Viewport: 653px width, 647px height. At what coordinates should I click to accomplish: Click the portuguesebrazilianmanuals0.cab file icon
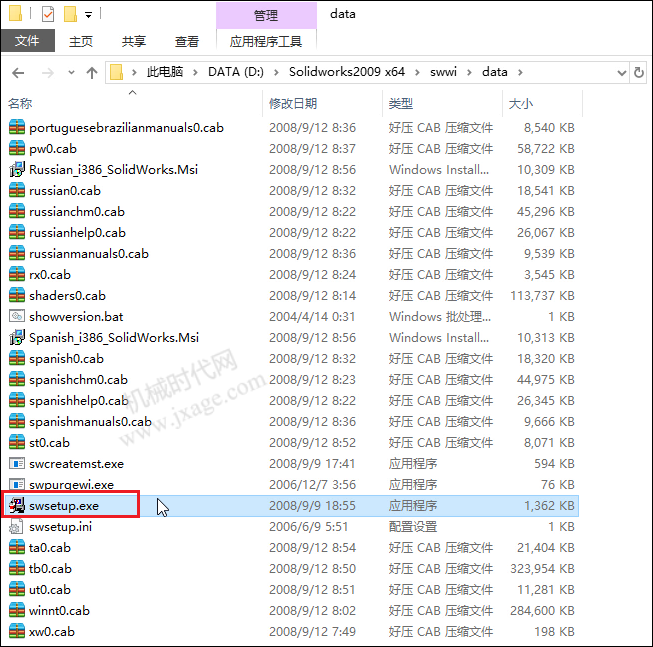17,127
